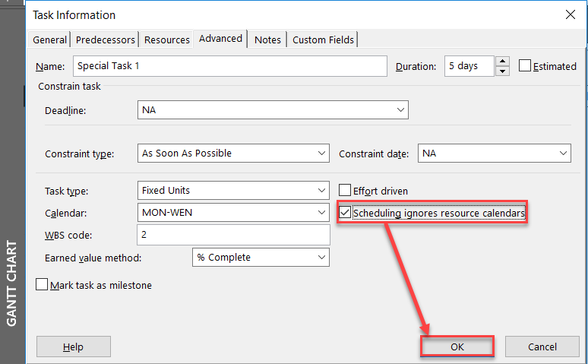Click the Name text field
Image resolution: width=588 pixels, height=364 pixels.
(x=230, y=66)
